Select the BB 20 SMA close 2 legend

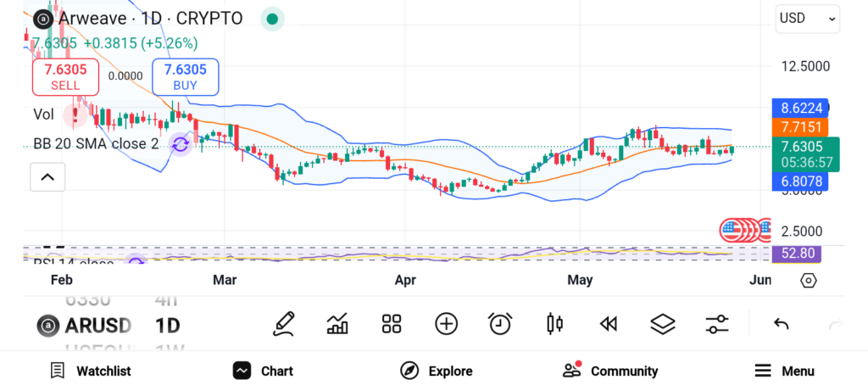[96, 144]
